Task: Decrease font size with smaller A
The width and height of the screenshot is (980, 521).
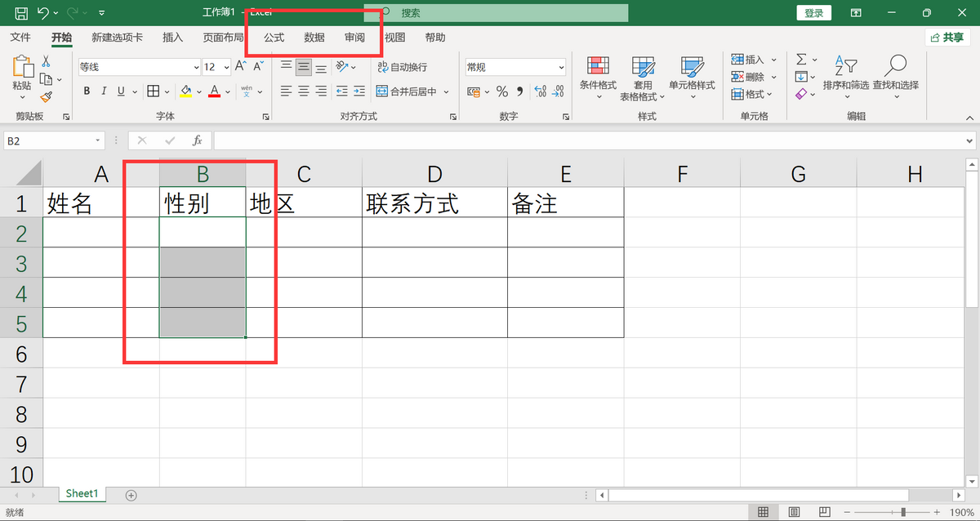Action: pos(260,67)
